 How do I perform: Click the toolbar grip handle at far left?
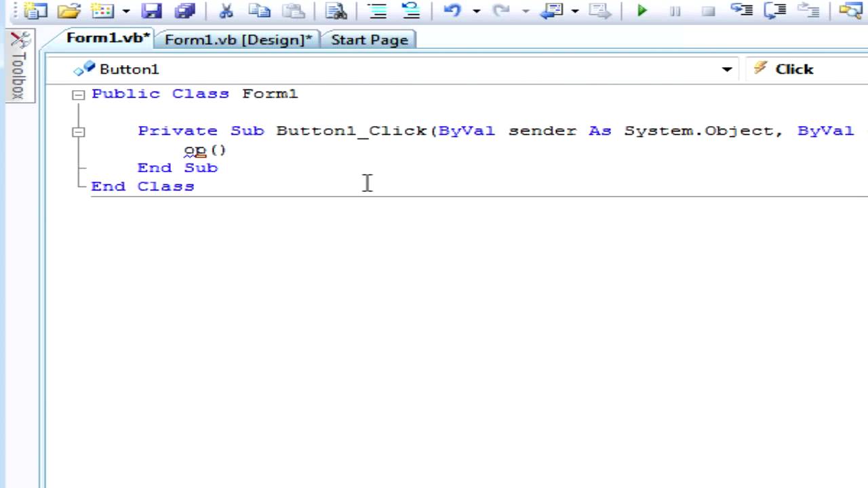coord(15,11)
